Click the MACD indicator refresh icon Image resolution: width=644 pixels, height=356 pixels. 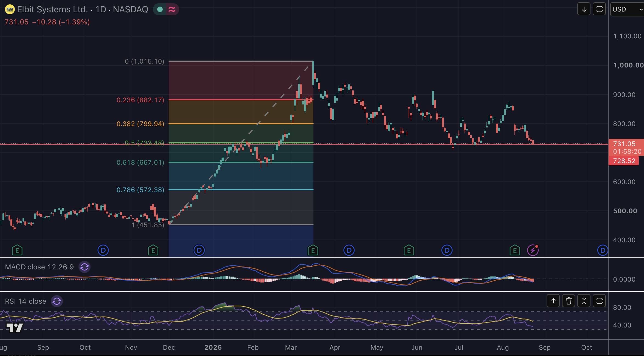pos(85,267)
